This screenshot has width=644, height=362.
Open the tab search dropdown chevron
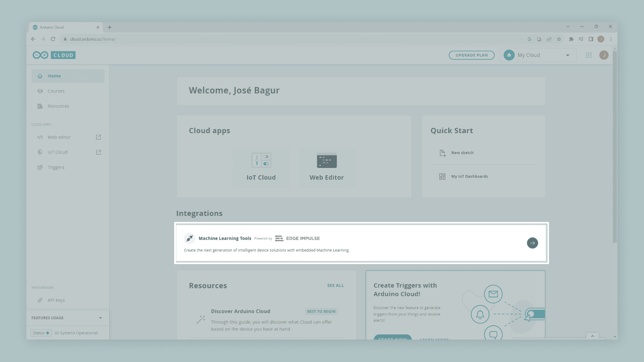coord(568,26)
